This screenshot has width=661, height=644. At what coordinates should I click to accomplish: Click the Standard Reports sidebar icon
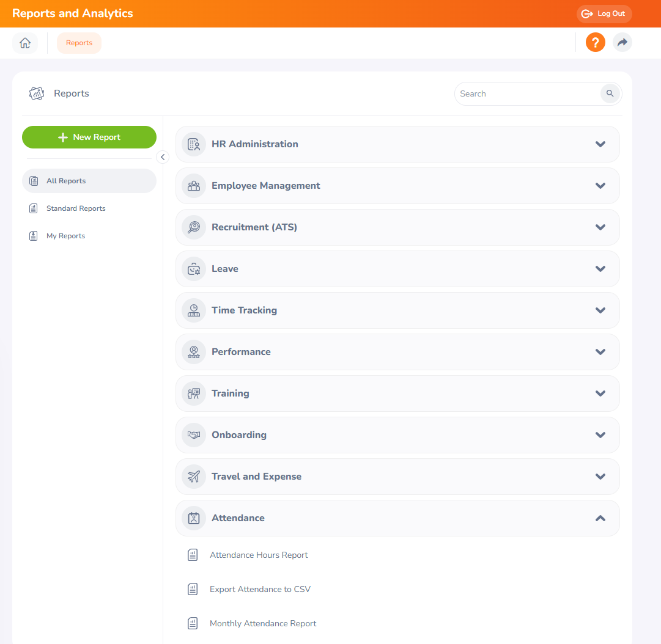pyautogui.click(x=34, y=208)
